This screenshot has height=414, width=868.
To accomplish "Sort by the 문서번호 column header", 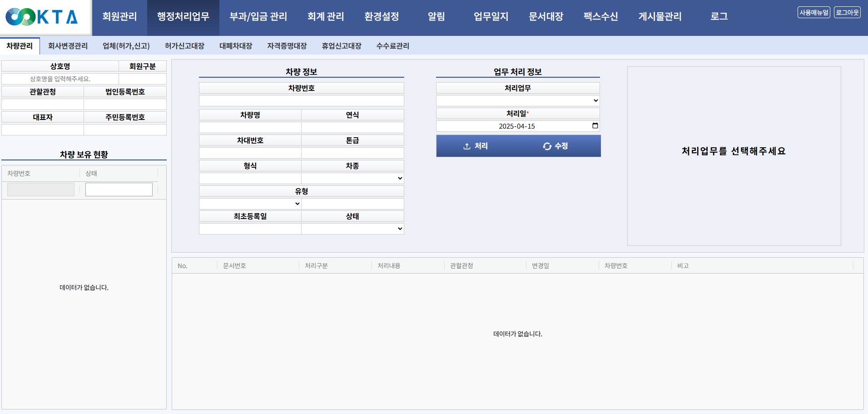I will point(234,266).
